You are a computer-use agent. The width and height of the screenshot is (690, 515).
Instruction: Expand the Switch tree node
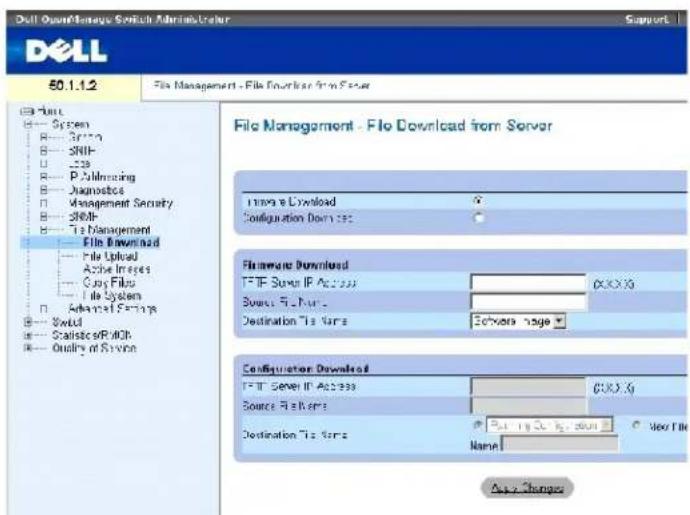point(29,322)
